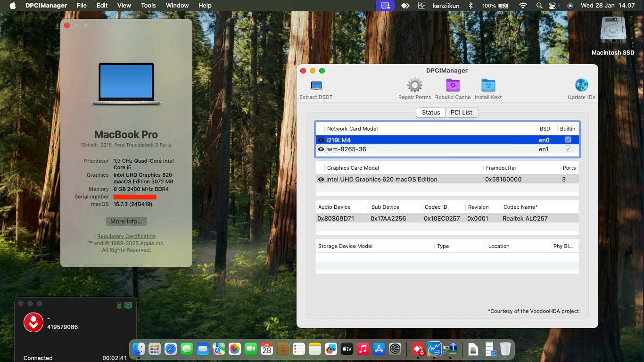Click the Bluetooth menu bar icon

[471, 5]
